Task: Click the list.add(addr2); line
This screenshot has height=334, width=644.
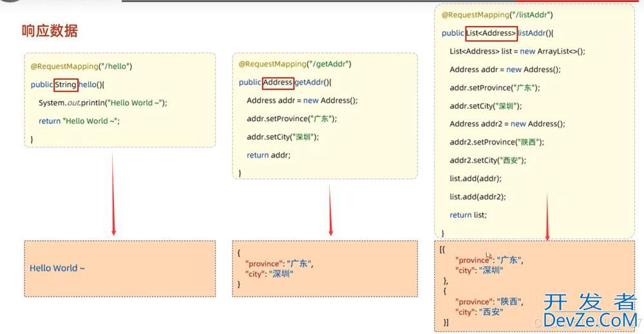Action: click(x=478, y=197)
